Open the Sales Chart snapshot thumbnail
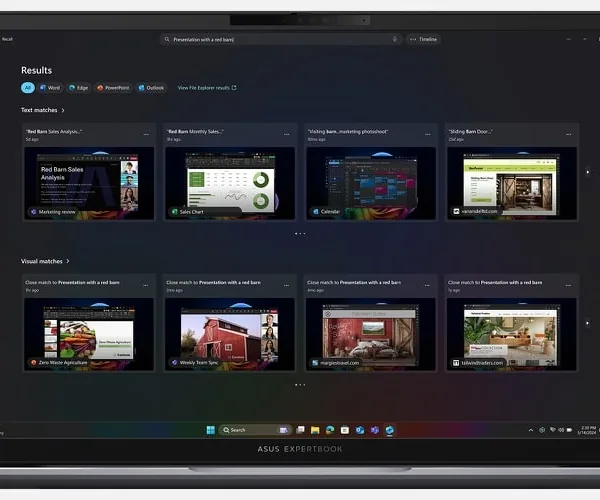This screenshot has height=500, width=600. coord(230,183)
